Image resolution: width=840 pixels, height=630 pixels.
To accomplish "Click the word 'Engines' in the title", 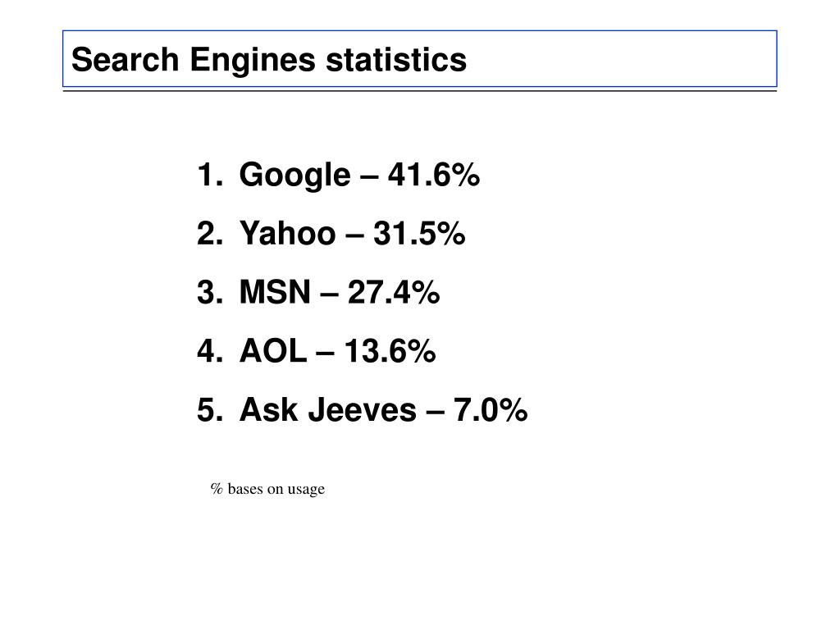I will click(x=253, y=61).
